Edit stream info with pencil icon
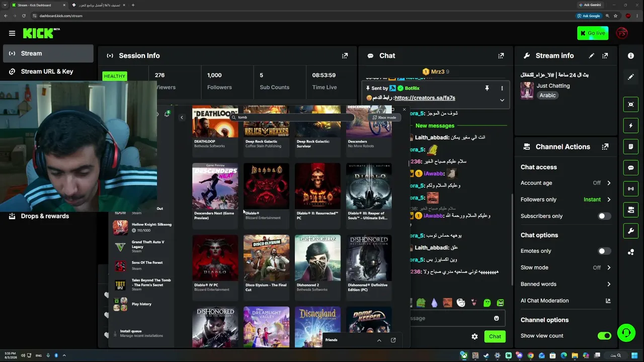The height and width of the screenshot is (362, 644). coord(592,56)
